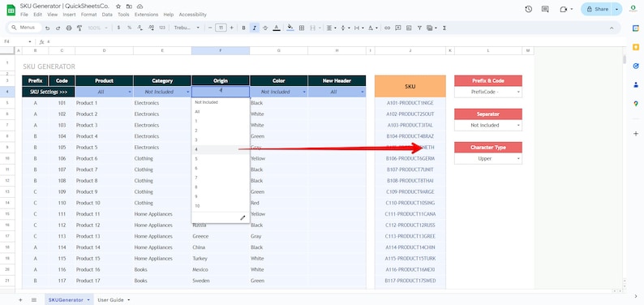
Task: Decrease font size with minus button
Action: 210,28
